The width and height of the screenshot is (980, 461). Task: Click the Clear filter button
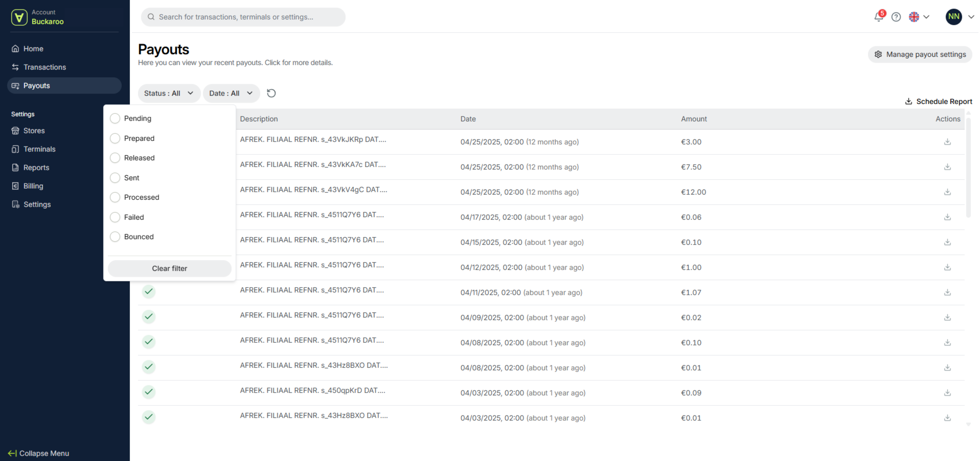point(169,268)
